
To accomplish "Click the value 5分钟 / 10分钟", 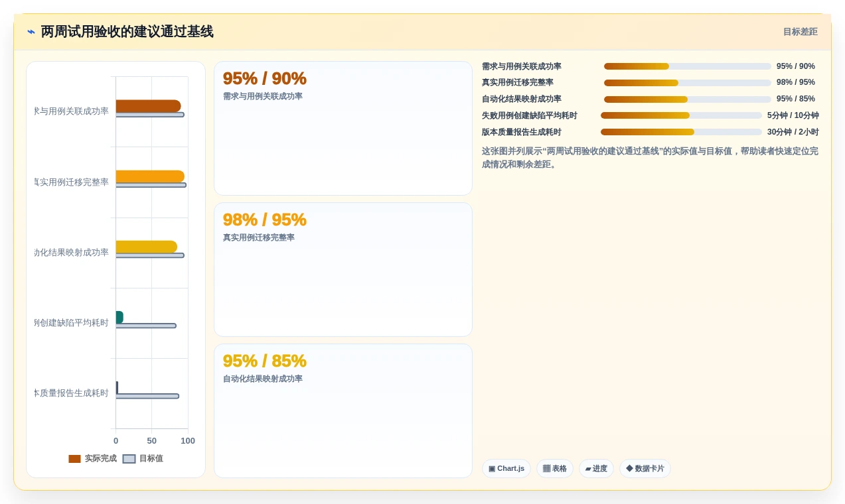I will (x=793, y=115).
